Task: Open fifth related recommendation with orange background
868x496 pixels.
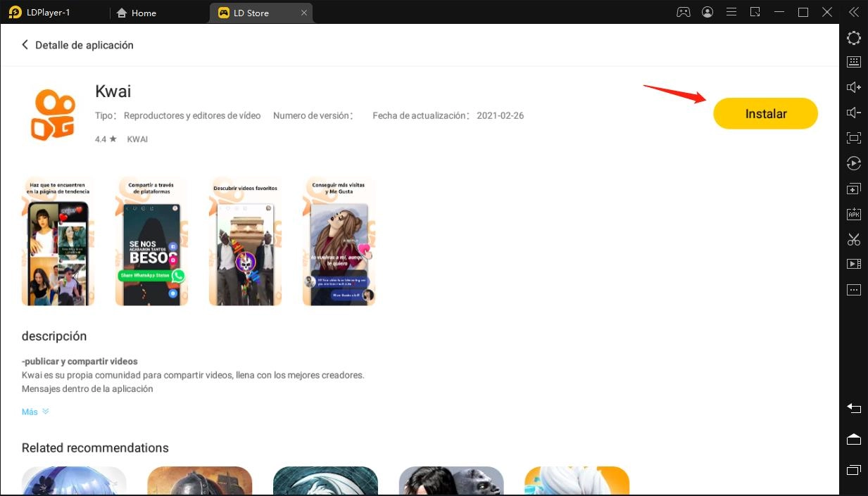Action: pos(577,481)
